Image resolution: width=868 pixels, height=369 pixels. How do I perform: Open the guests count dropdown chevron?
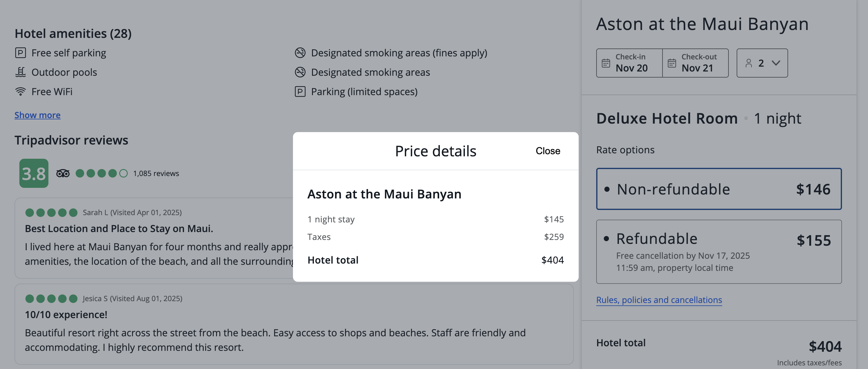(776, 63)
